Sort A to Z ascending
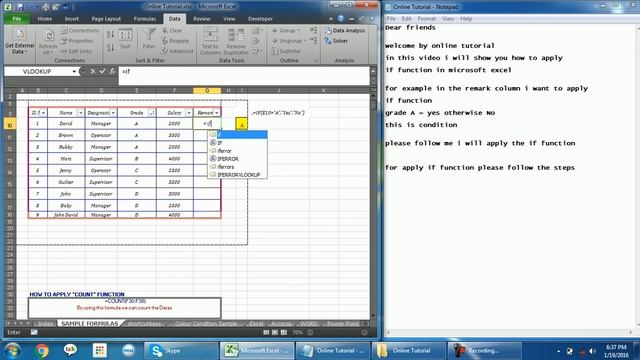The image size is (640, 360). [110, 34]
